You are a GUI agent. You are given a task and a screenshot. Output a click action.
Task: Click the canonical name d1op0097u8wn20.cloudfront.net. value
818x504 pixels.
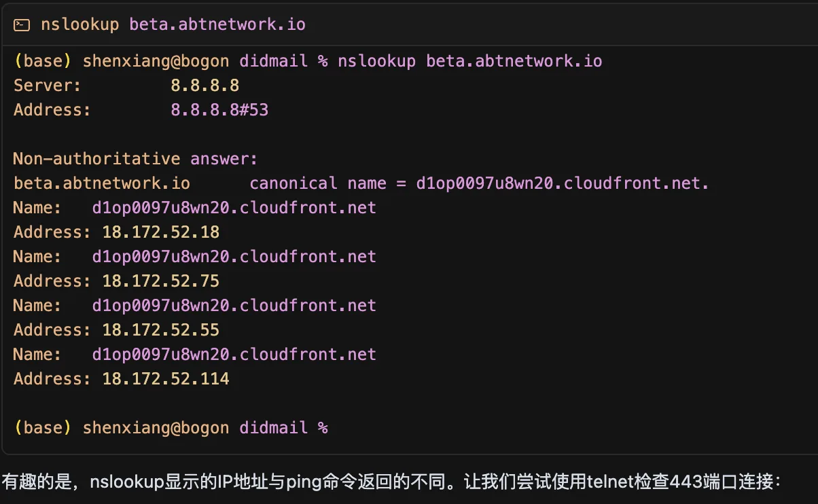(x=563, y=183)
